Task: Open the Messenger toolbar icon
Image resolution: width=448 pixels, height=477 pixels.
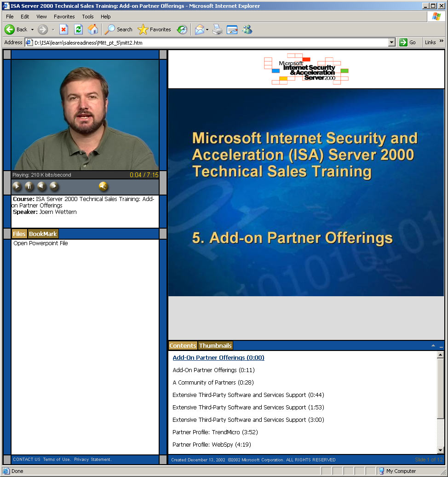Action: [247, 29]
